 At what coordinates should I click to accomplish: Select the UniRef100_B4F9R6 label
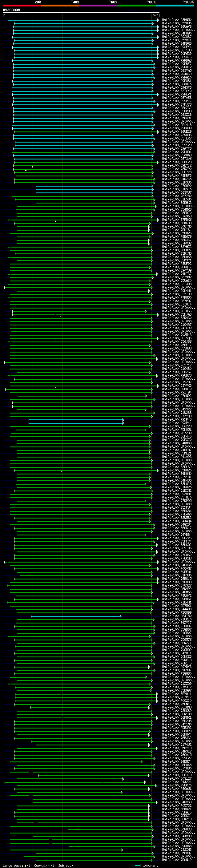click(x=177, y=43)
